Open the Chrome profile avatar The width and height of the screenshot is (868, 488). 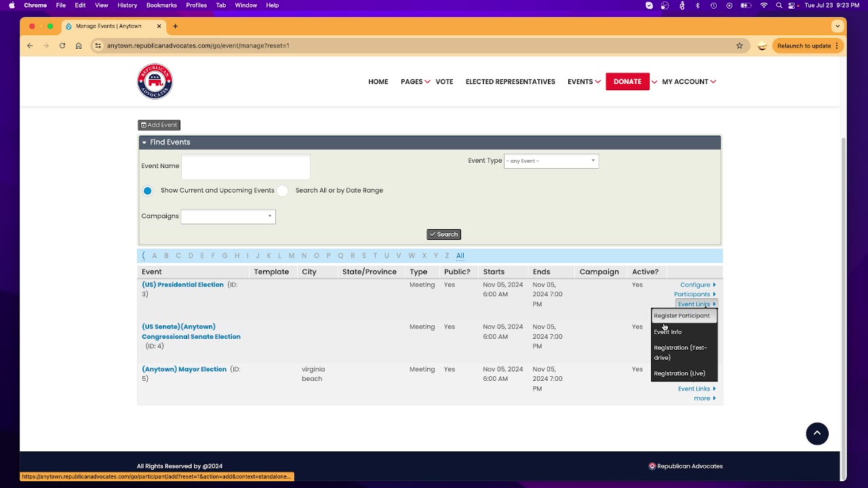(762, 45)
